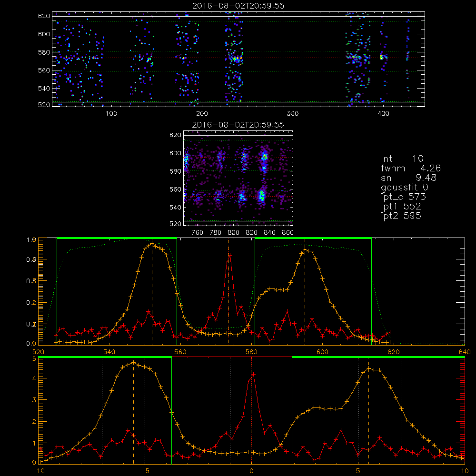
Task: Click x-axis label '300' under the top image
Action: pyautogui.click(x=293, y=114)
